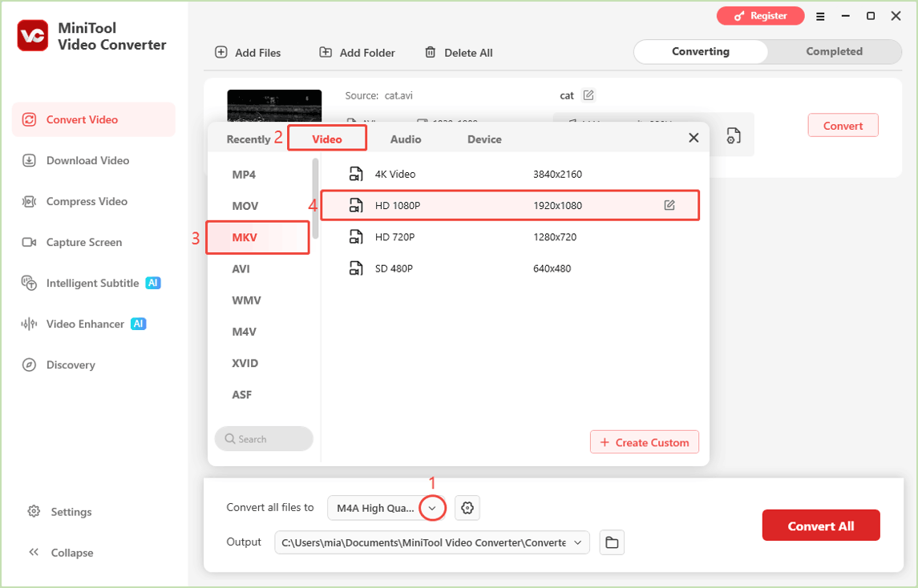Open Settings in the sidebar

tap(59, 512)
